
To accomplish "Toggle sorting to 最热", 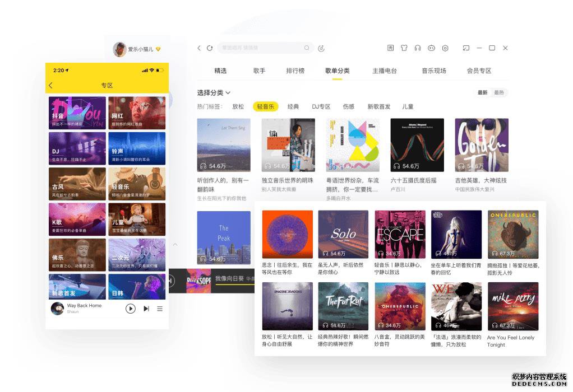I will click(498, 92).
